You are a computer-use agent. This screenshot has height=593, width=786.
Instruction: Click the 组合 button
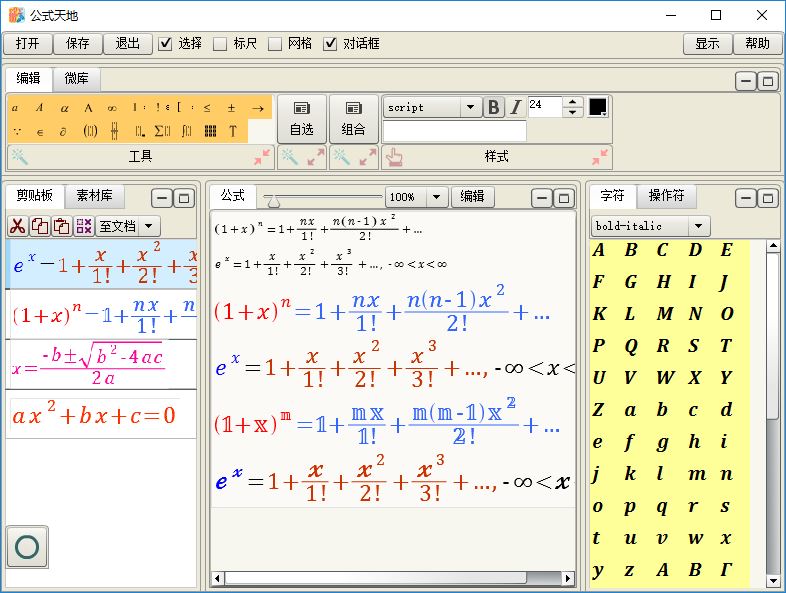353,119
